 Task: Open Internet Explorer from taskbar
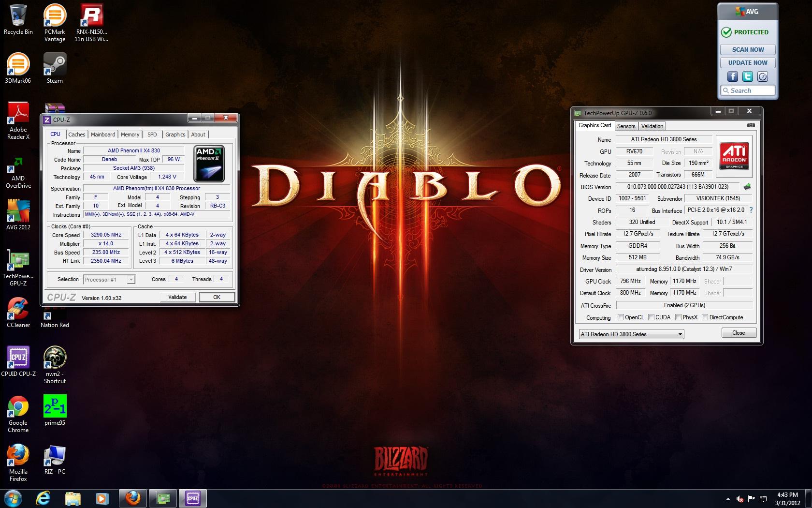tap(43, 498)
